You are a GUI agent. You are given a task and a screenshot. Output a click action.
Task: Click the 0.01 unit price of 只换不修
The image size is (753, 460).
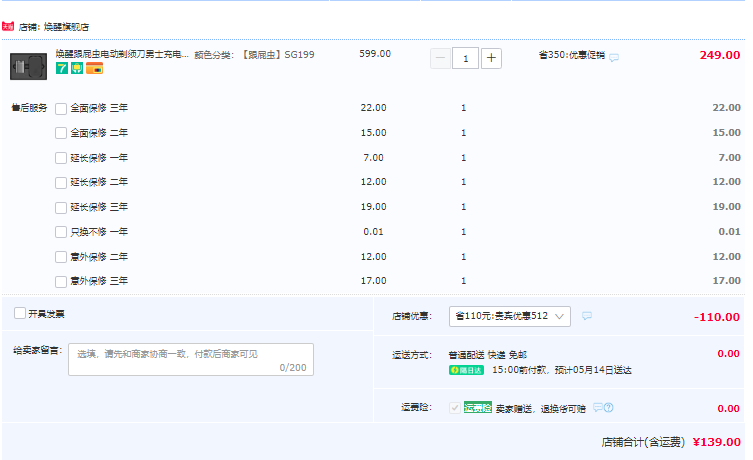(373, 232)
